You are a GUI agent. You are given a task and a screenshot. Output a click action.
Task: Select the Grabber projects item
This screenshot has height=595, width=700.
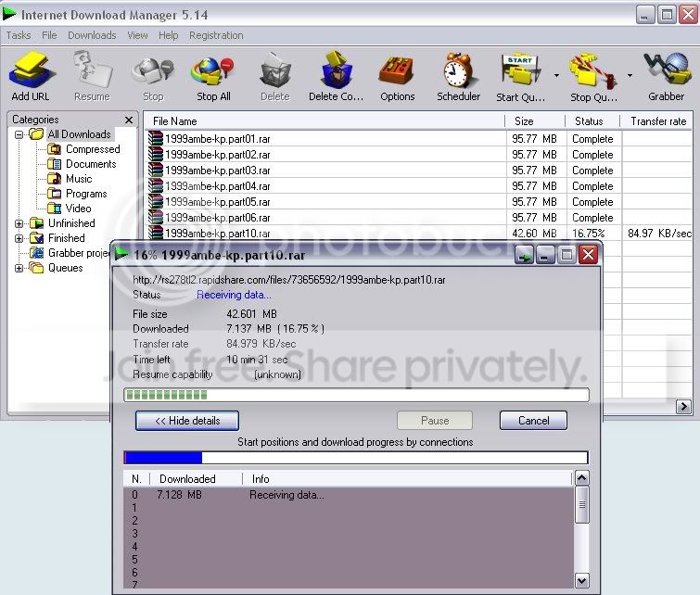79,253
